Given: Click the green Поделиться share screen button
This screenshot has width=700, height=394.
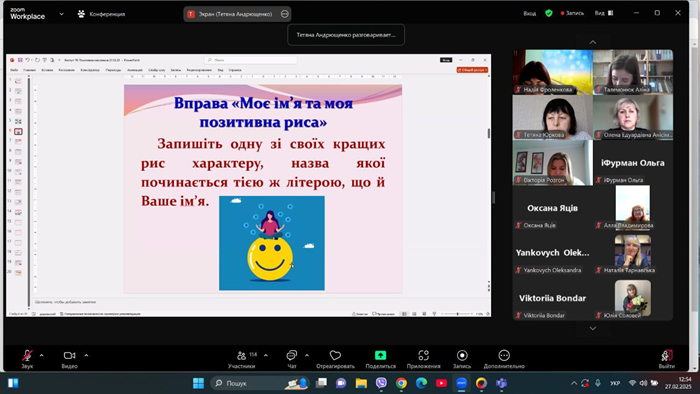Looking at the screenshot, I should pos(380,359).
